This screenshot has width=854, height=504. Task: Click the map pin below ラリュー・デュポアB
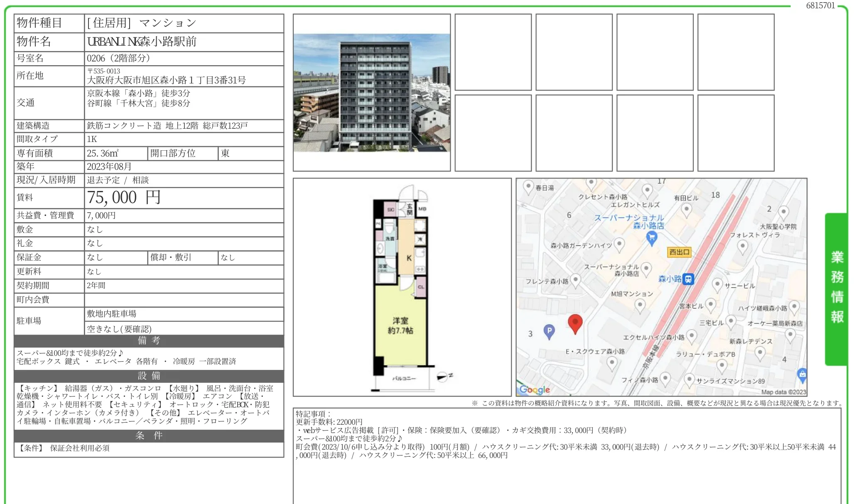coord(721,367)
